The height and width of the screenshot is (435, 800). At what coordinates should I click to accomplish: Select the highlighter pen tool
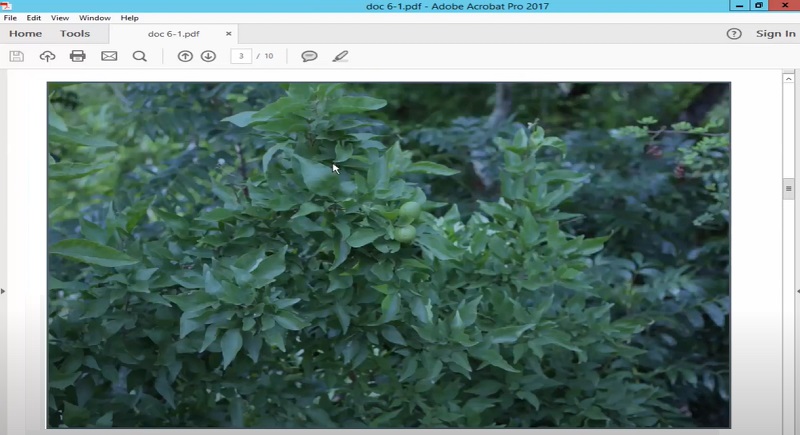(x=340, y=56)
